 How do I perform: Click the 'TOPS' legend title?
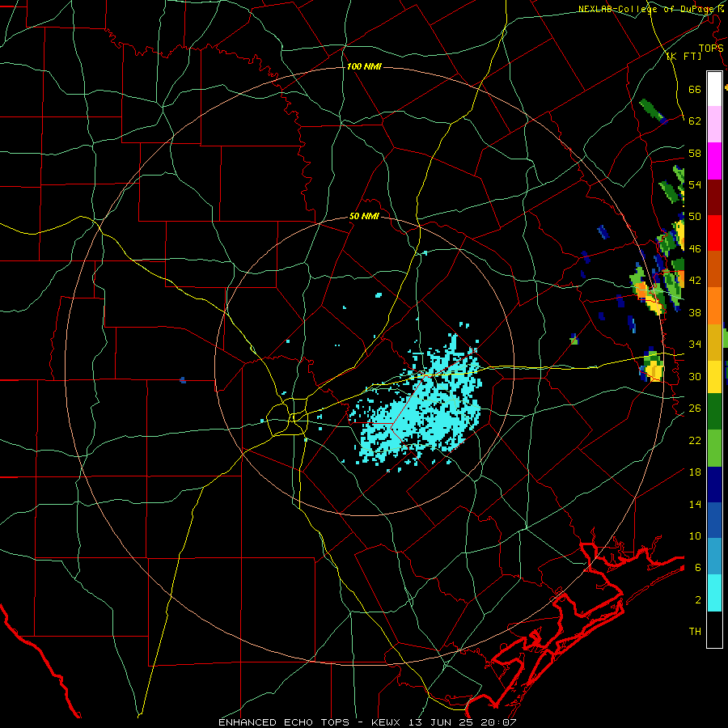click(711, 48)
